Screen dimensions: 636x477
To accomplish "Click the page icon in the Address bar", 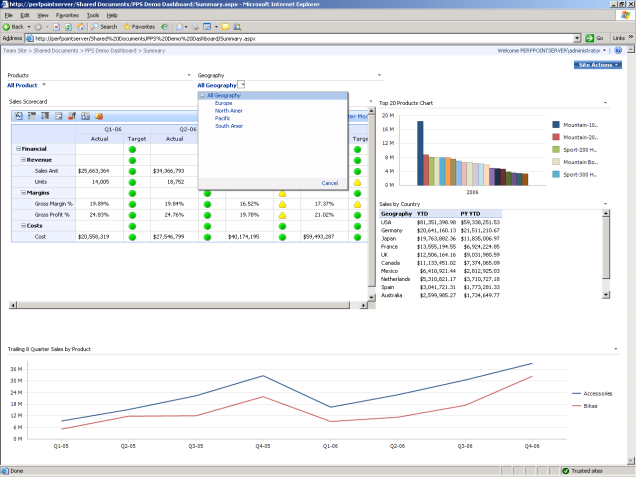I will [29, 39].
